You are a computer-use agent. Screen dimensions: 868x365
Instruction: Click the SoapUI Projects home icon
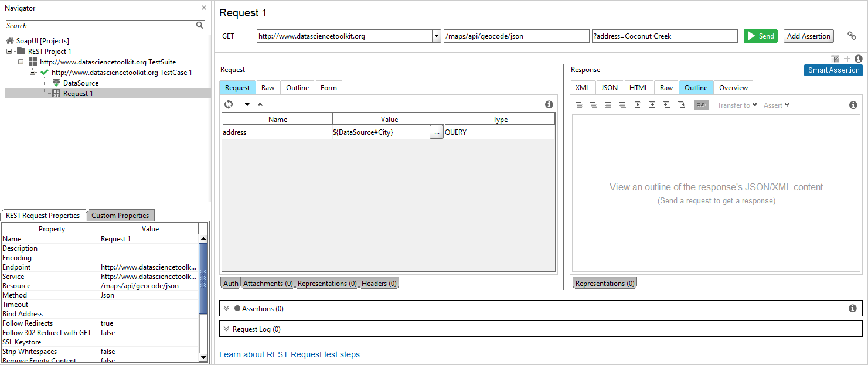pyautogui.click(x=10, y=41)
